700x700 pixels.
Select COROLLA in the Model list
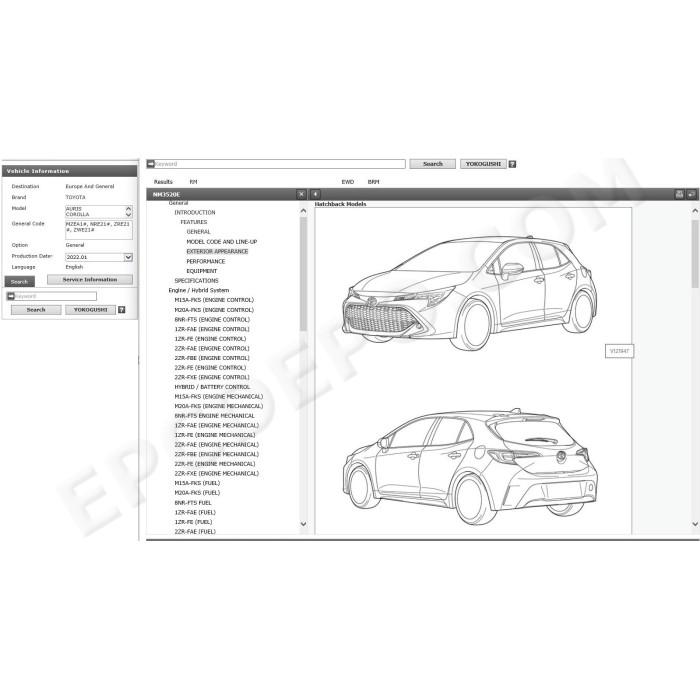coord(78,215)
